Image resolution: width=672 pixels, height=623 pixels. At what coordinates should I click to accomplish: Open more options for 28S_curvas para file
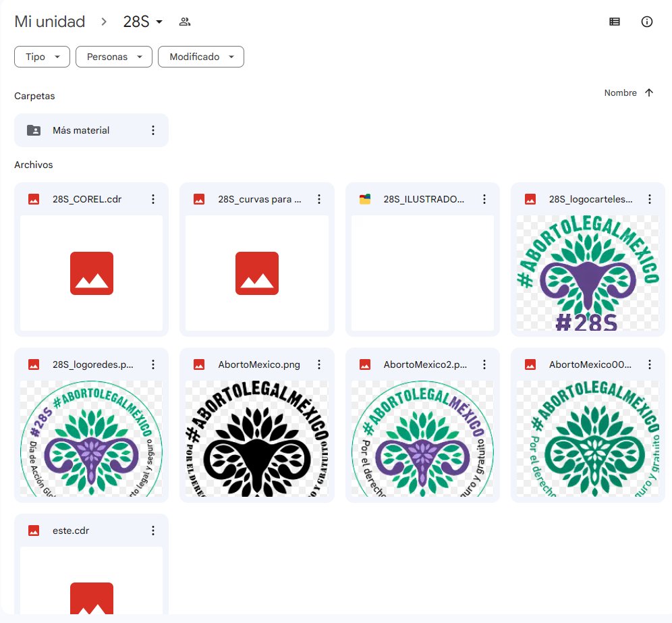pos(319,199)
